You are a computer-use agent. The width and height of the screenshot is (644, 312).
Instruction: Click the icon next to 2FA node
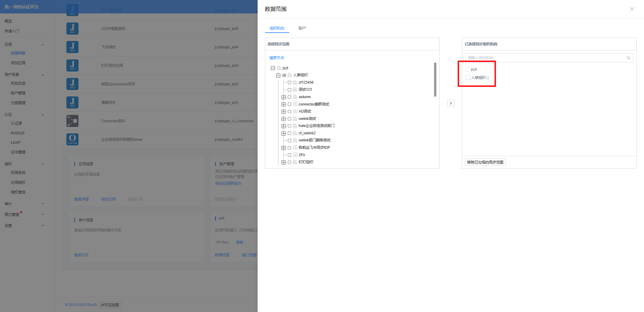[295, 155]
